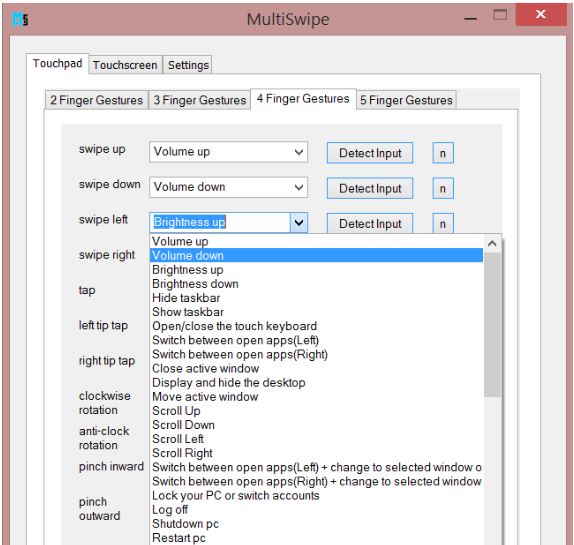Viewport: 574px width, 545px height.
Task: Minimize the MultiSwipe window
Action: [471, 18]
